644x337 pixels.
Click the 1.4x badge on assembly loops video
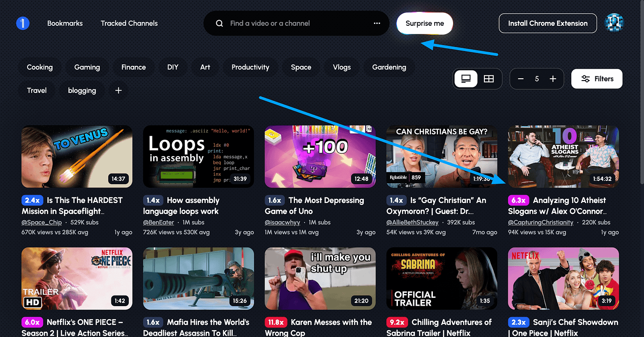point(153,200)
